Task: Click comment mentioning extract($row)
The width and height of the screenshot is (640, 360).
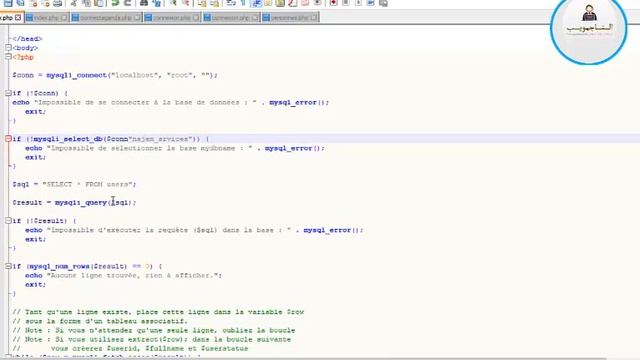Action: [151, 339]
